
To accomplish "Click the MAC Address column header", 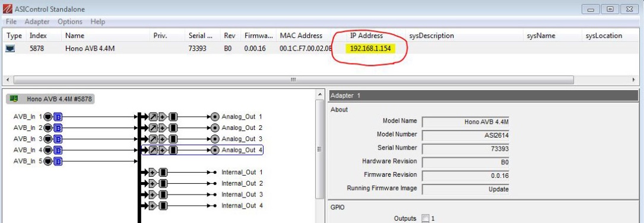I will tap(301, 36).
